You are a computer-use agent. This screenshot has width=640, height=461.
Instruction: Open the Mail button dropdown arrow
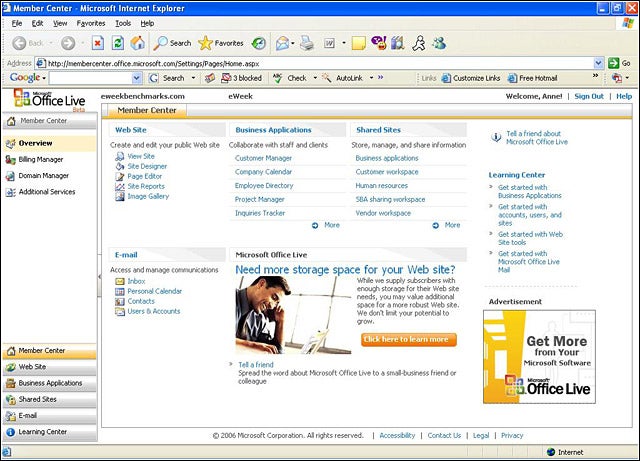[293, 43]
